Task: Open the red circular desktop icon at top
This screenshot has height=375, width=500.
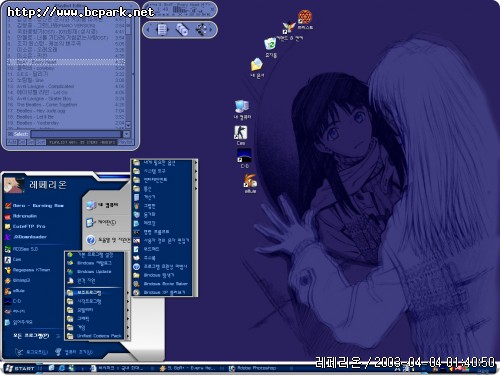Action: pyautogui.click(x=305, y=19)
